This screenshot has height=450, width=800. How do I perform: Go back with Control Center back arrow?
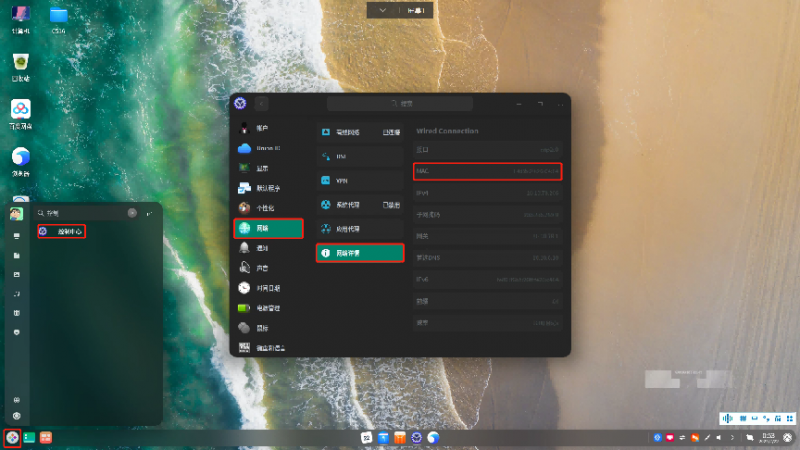(x=261, y=104)
